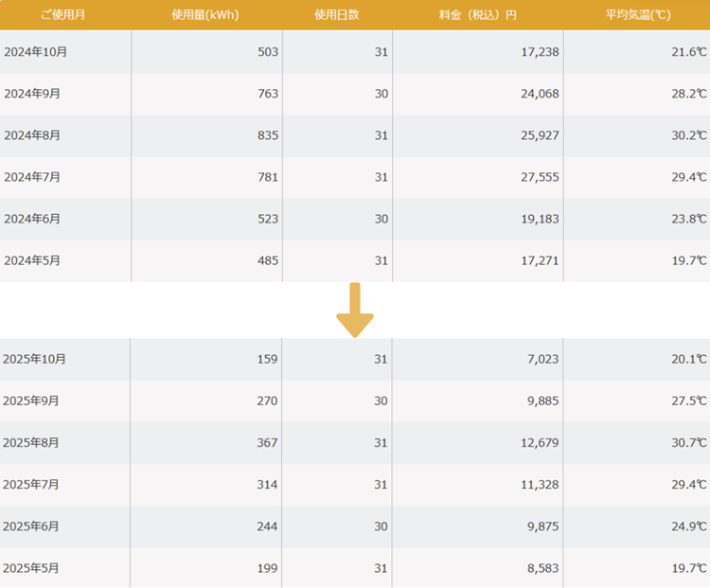Click the 2025年7月 row label
710x588 pixels.
[x=32, y=485]
